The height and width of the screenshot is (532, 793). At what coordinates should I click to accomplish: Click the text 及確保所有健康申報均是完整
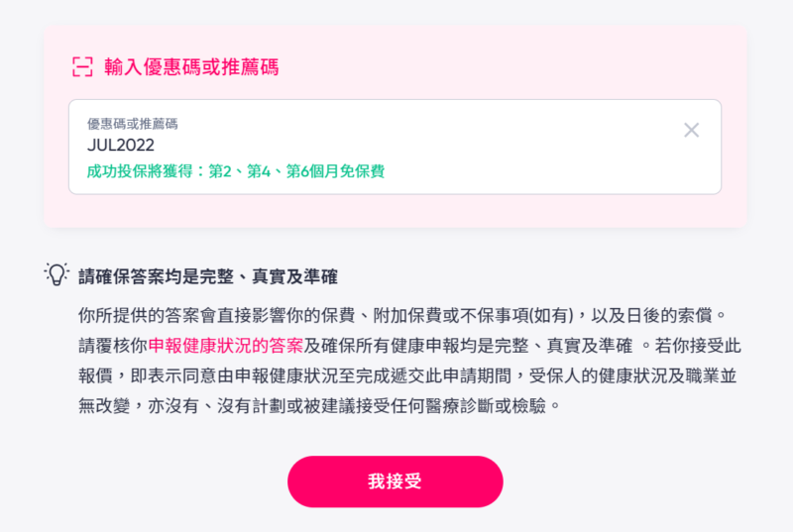(x=468, y=346)
